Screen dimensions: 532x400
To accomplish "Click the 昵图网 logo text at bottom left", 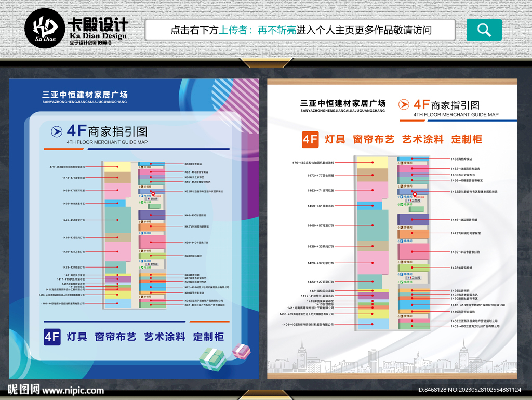I will pyautogui.click(x=24, y=390).
